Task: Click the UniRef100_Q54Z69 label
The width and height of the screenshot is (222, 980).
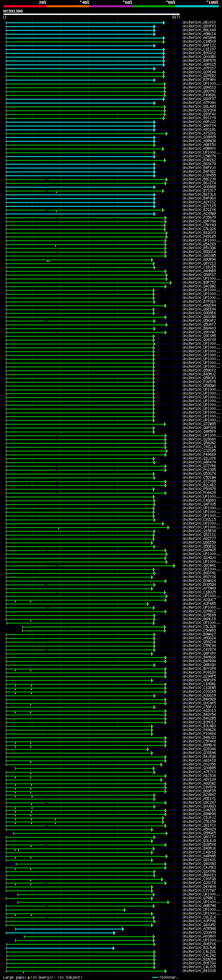Action: pos(199,244)
